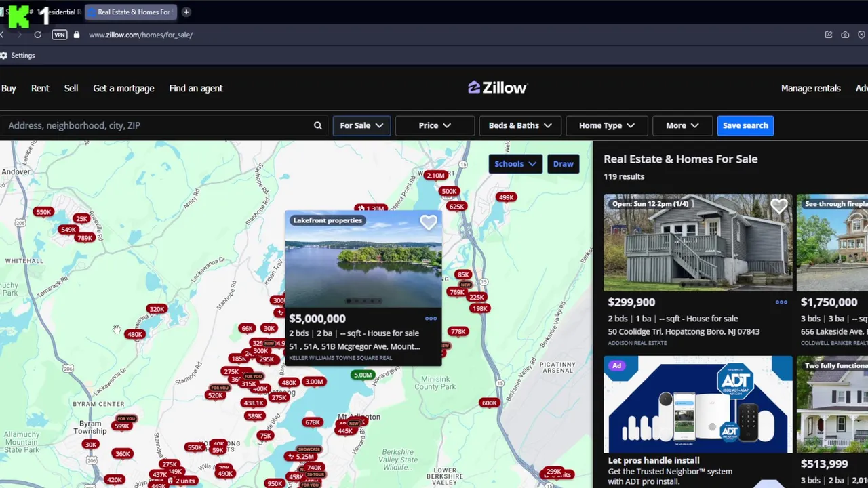The image size is (868, 488).
Task: Open 50 Coolidge Trl listing address
Action: click(684, 331)
